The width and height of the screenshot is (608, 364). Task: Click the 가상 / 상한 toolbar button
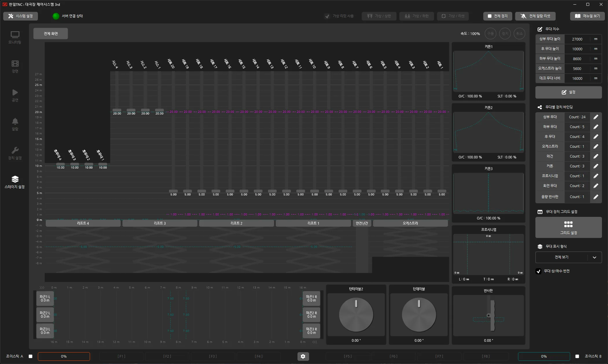(x=379, y=16)
